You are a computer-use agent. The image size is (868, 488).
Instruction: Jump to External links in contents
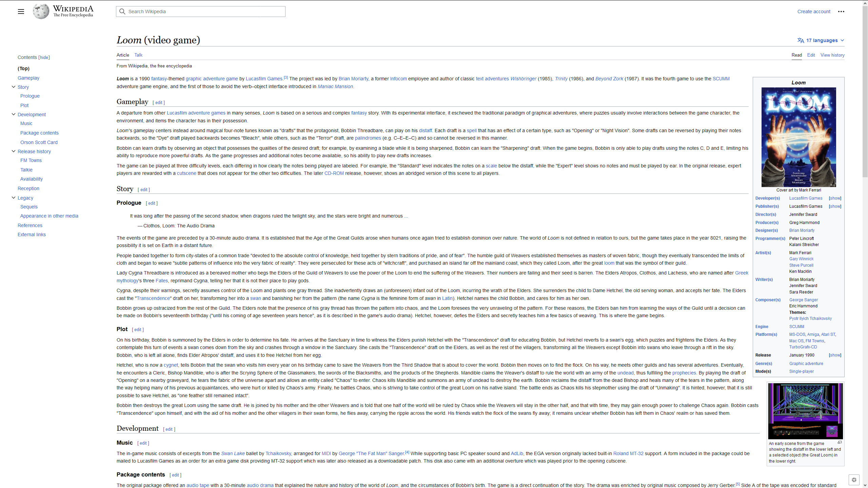[x=32, y=235]
